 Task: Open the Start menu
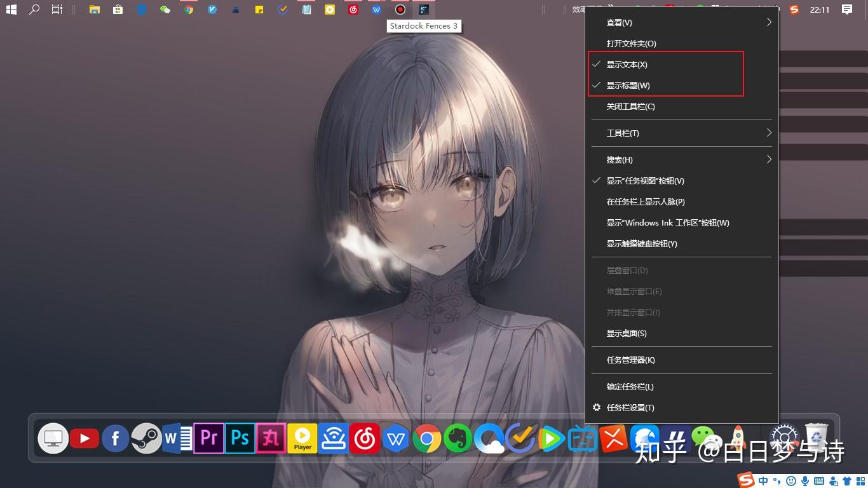point(11,10)
